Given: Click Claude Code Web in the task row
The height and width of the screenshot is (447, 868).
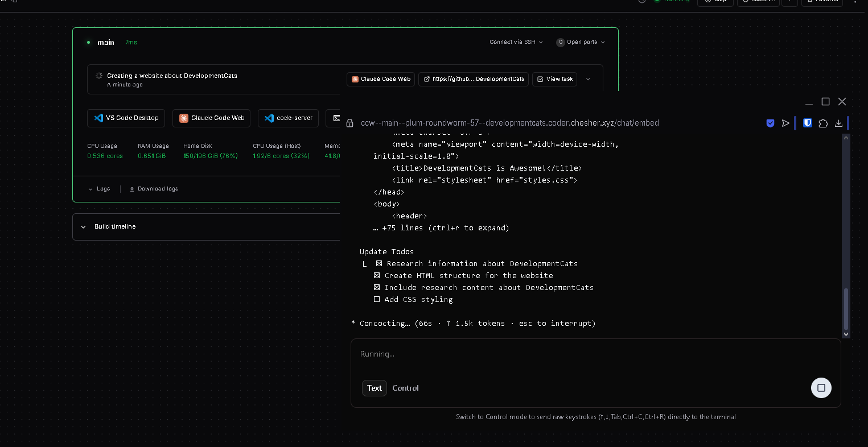Looking at the screenshot, I should pos(381,79).
